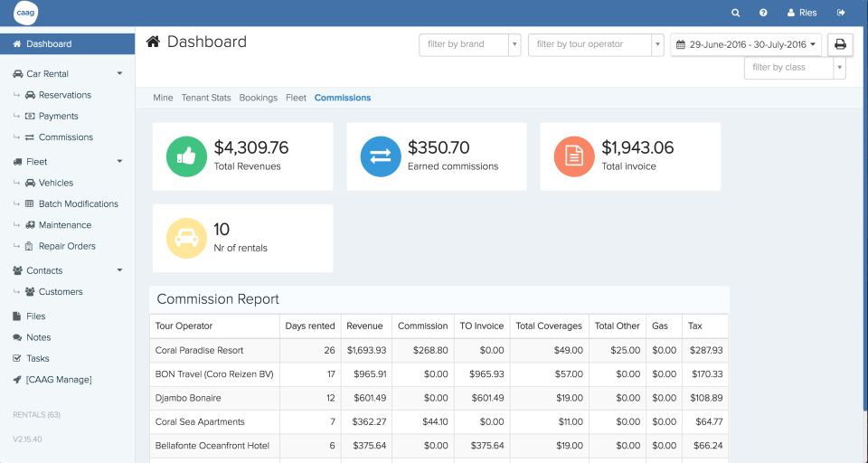Open the filter by class dropdown
Viewport: 868px width, 463px height.
(x=795, y=68)
